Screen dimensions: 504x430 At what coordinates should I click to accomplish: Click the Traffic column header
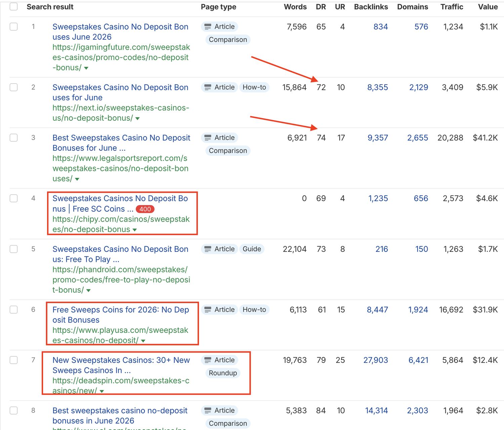[x=452, y=7]
